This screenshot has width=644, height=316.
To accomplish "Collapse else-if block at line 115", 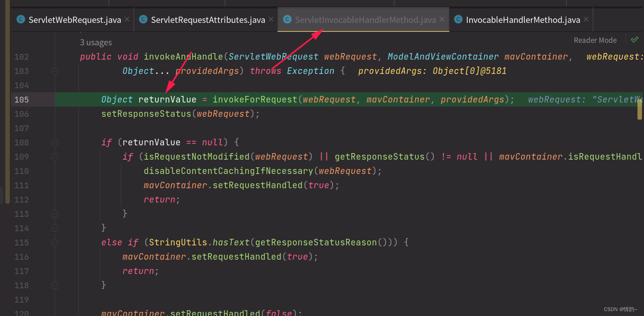I will [x=55, y=243].
